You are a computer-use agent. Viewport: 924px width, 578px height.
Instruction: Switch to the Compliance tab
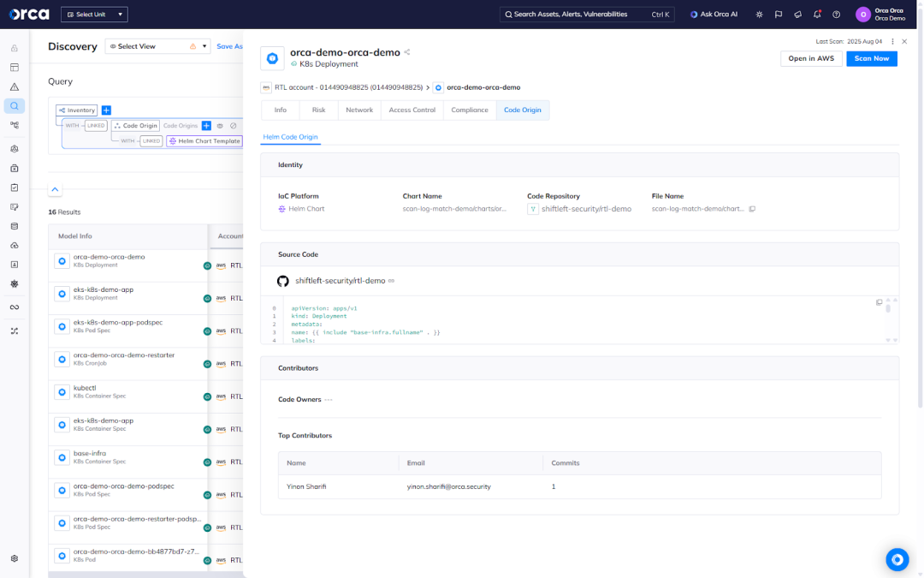click(x=470, y=110)
